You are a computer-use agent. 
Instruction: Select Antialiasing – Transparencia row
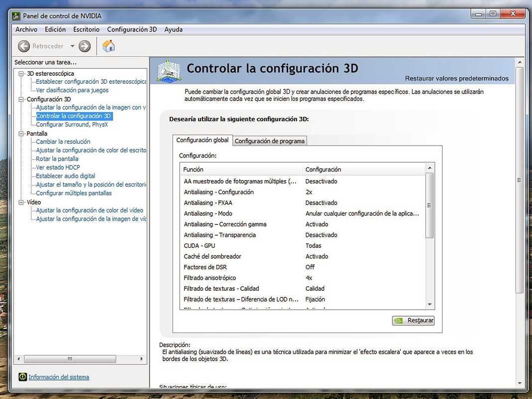coord(303,235)
